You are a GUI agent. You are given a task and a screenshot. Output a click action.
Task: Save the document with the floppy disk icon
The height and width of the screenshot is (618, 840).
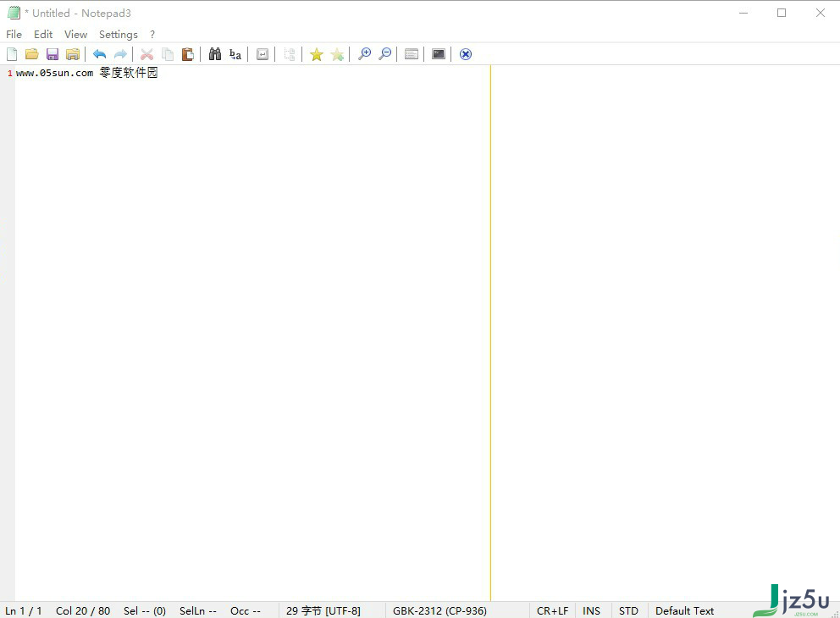[52, 54]
